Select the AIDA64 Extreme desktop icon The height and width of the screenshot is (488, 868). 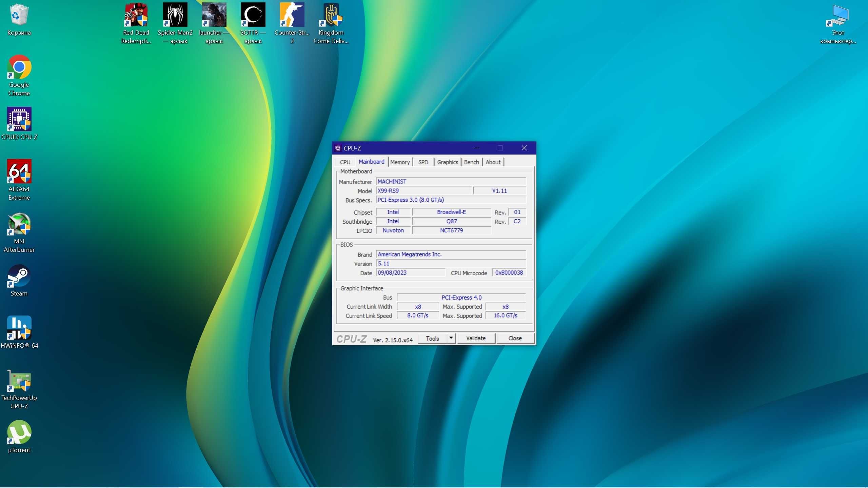tap(19, 171)
